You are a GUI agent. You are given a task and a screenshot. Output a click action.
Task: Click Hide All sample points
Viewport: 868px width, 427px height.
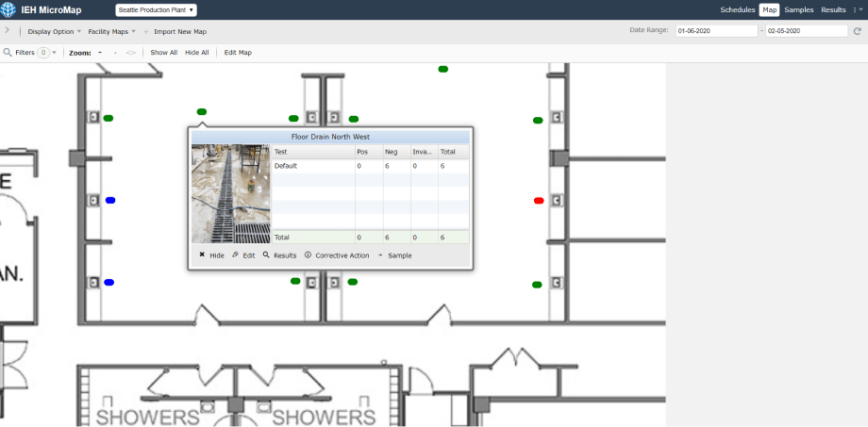pyautogui.click(x=197, y=53)
